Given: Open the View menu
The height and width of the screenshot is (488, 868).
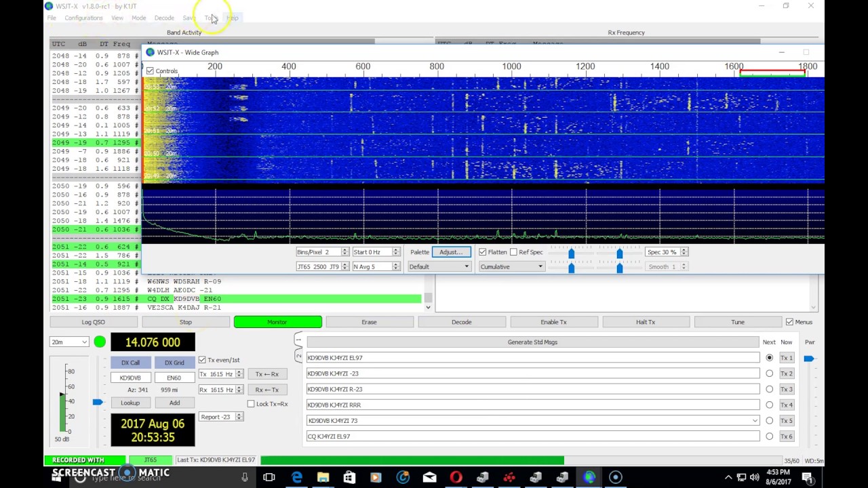Looking at the screenshot, I should click(117, 18).
